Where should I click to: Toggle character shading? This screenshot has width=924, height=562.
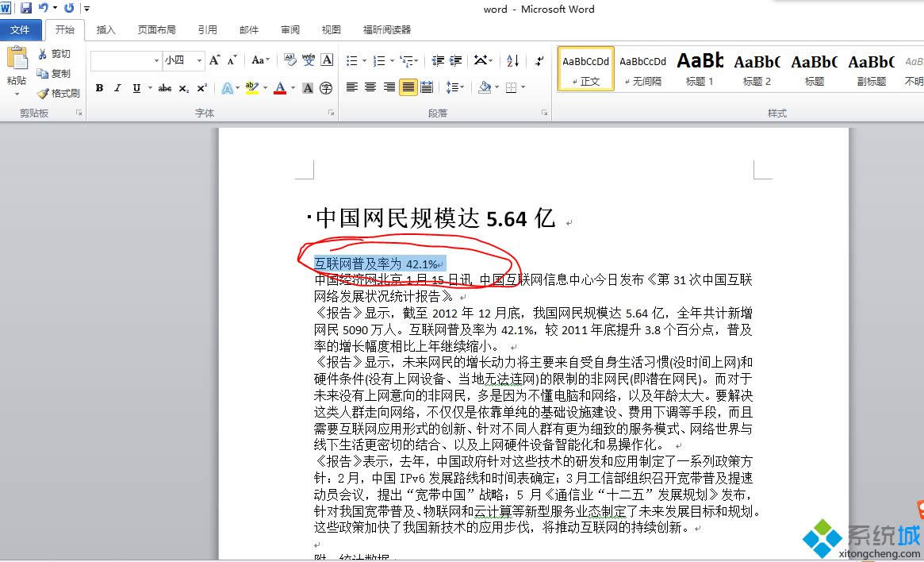(308, 88)
